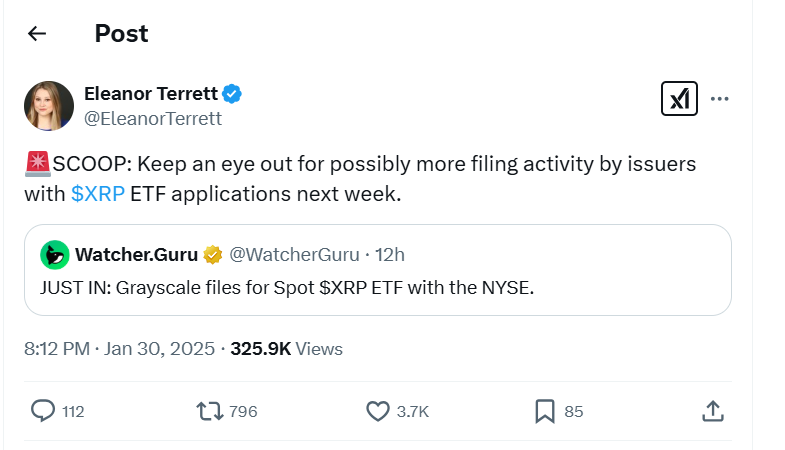
Task: Click the reply speech bubble icon
Action: point(43,410)
